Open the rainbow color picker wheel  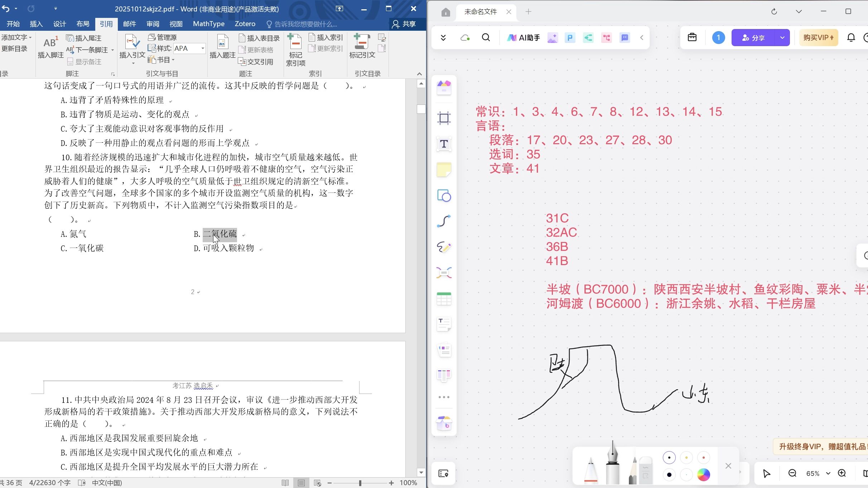point(703,475)
